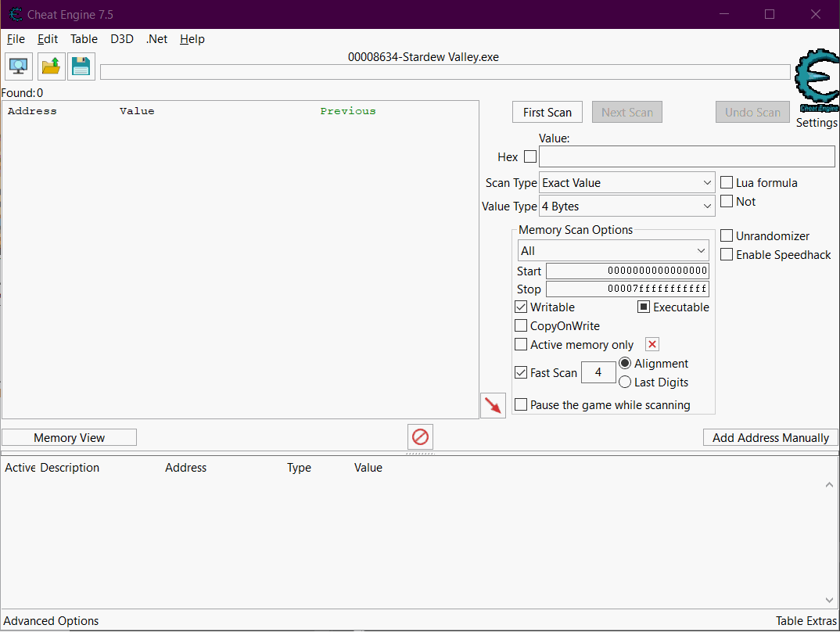Click the red arrow add-to-list icon

pos(493,405)
